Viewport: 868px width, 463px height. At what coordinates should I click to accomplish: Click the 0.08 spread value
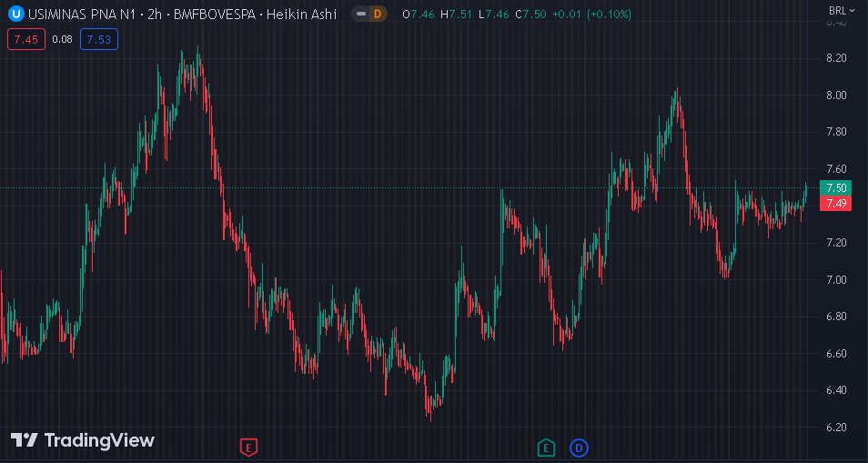click(62, 39)
